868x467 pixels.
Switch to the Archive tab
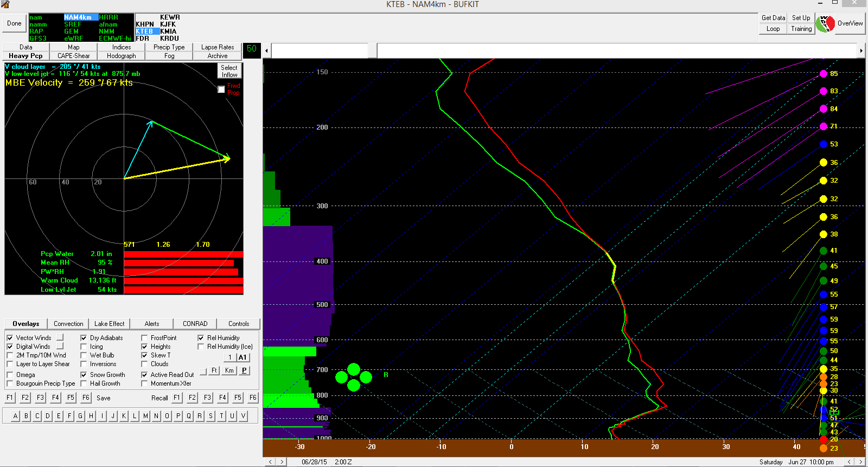click(x=218, y=56)
